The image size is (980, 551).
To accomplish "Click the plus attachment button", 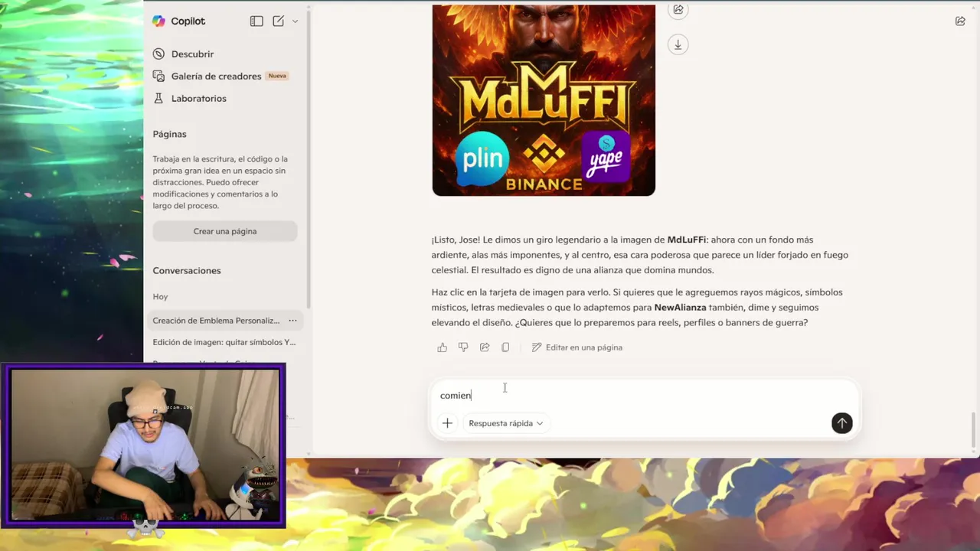I will (447, 423).
